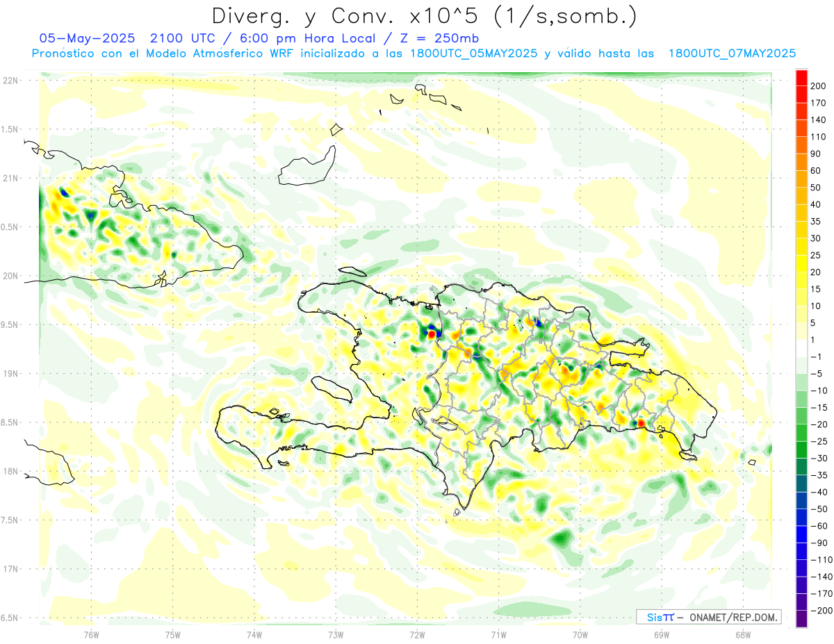Click the '73W' longitude axis label

tap(336, 634)
